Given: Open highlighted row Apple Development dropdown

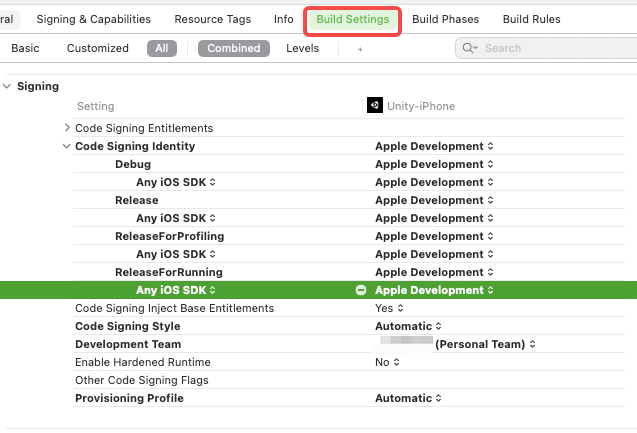Looking at the screenshot, I should (x=434, y=290).
